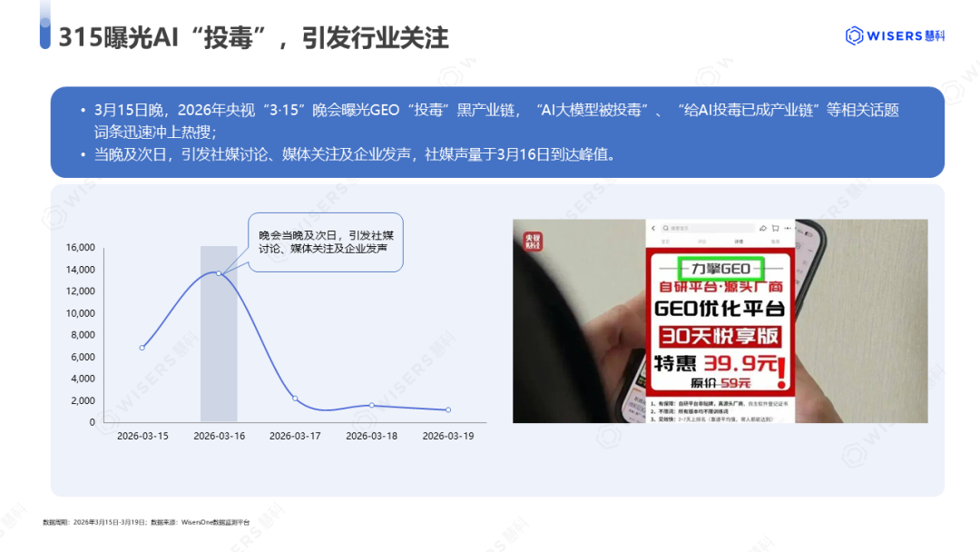The height and width of the screenshot is (552, 980).
Task: Click the green-boxed 力擎GEO label
Action: pos(722,269)
